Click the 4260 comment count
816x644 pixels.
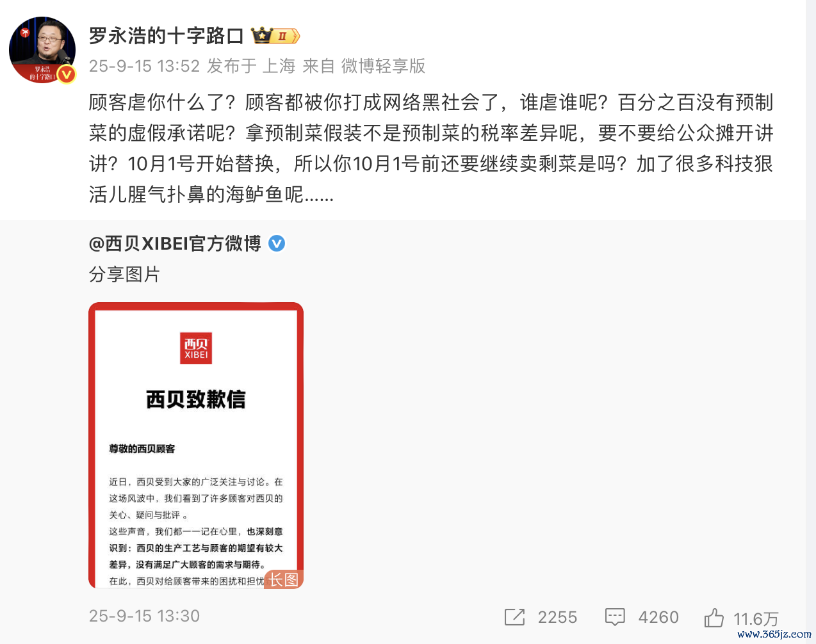(x=658, y=617)
